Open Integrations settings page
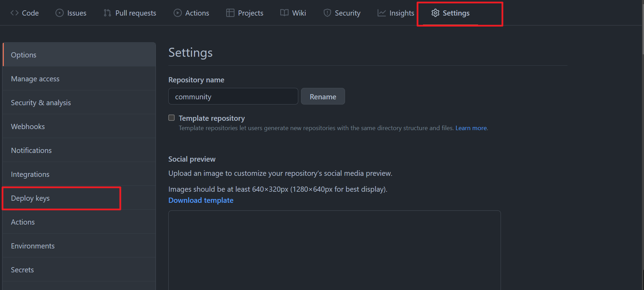The width and height of the screenshot is (644, 290). click(x=79, y=174)
